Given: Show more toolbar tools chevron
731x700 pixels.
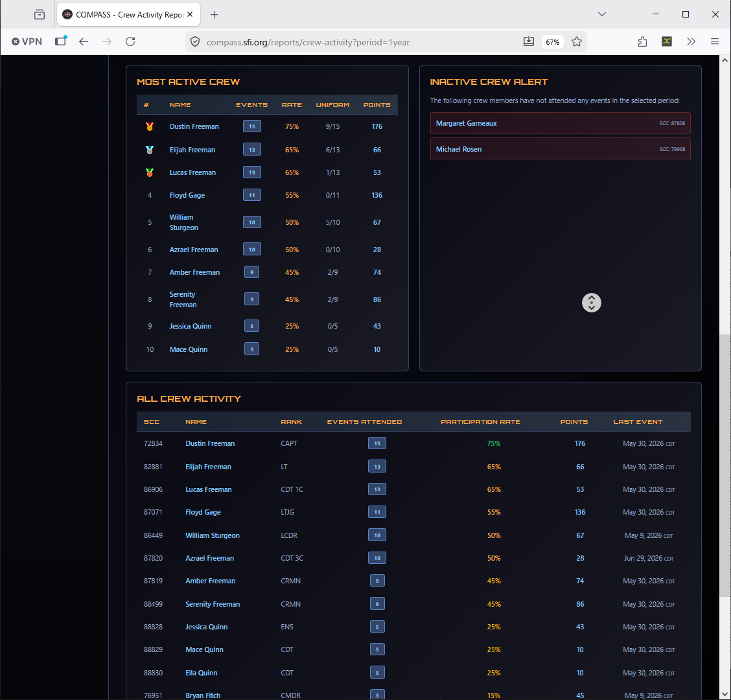Looking at the screenshot, I should coord(691,41).
